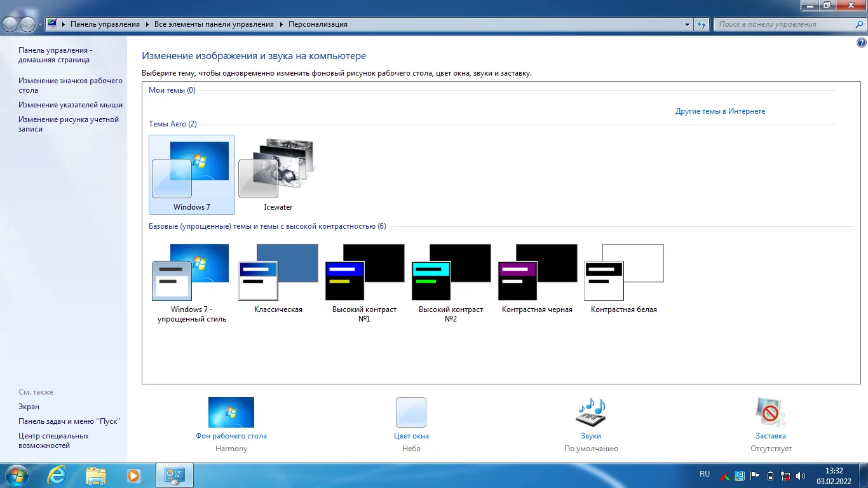Click the Звуки link text
Viewport: 868px width, 488px height.
[x=591, y=436]
